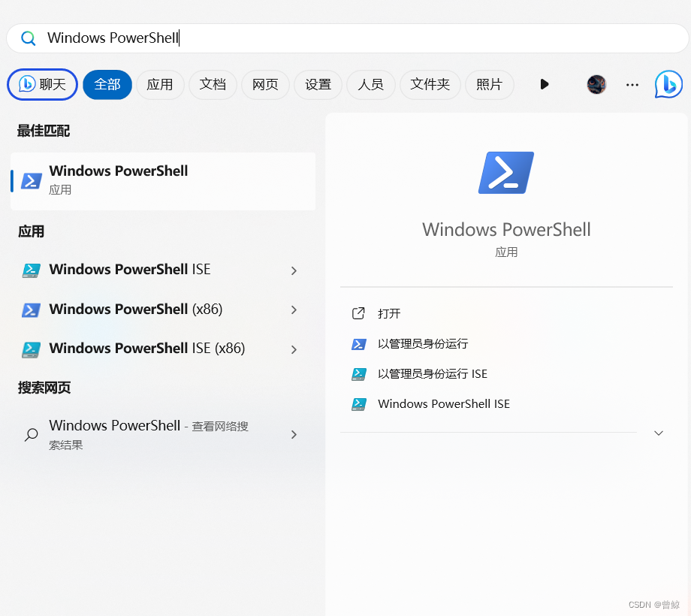Click the Windows PowerShell ISE (x86) row icon
The image size is (691, 616).
pos(32,349)
